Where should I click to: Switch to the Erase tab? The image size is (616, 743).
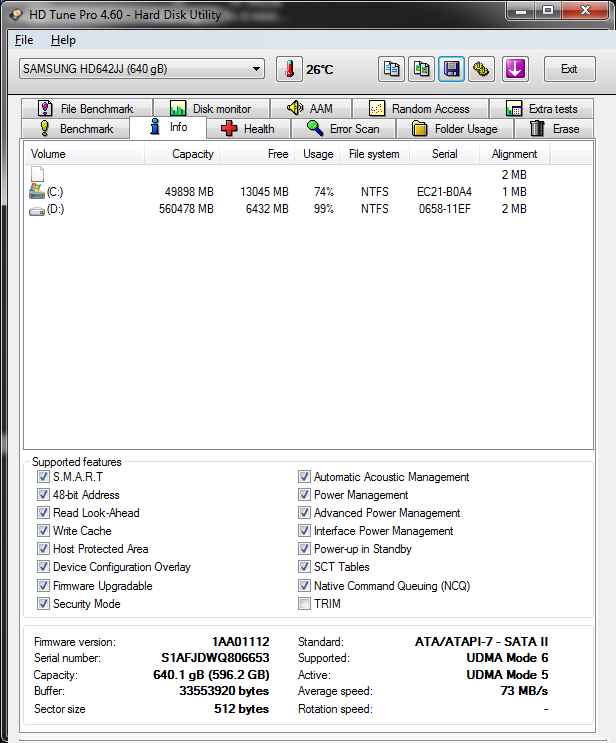[554, 128]
